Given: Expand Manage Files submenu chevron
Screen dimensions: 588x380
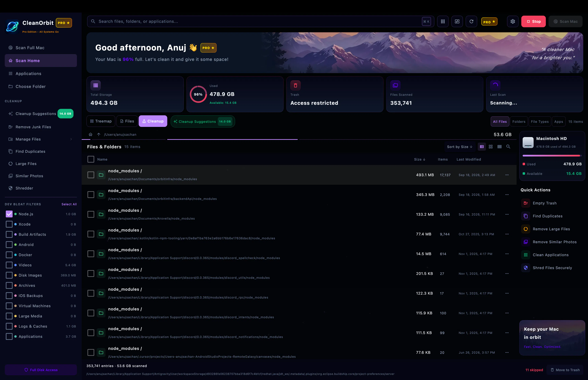Looking at the screenshot, I should click(71, 139).
